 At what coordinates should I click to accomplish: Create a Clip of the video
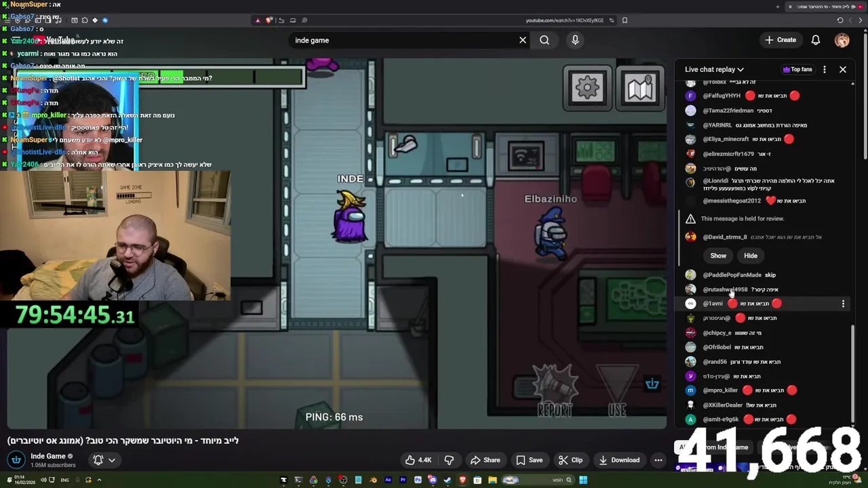coord(570,460)
